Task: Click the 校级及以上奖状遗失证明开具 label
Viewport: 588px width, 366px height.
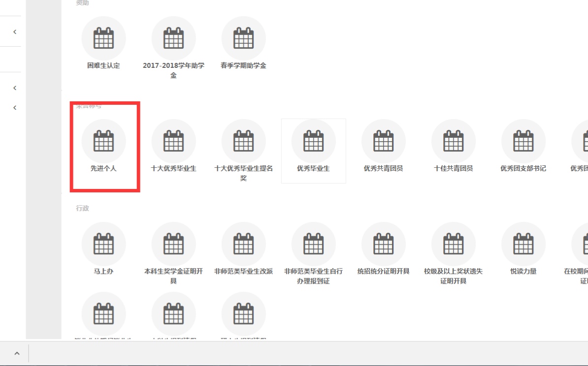Action: click(x=453, y=276)
